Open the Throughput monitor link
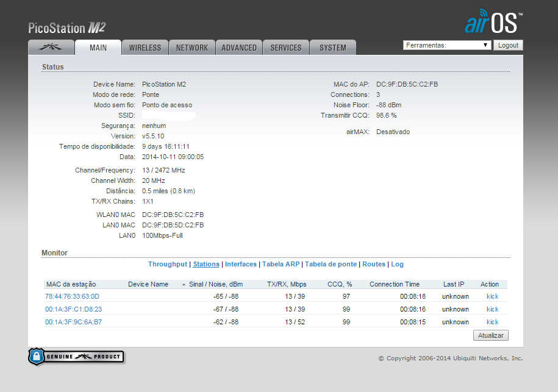 pos(168,265)
